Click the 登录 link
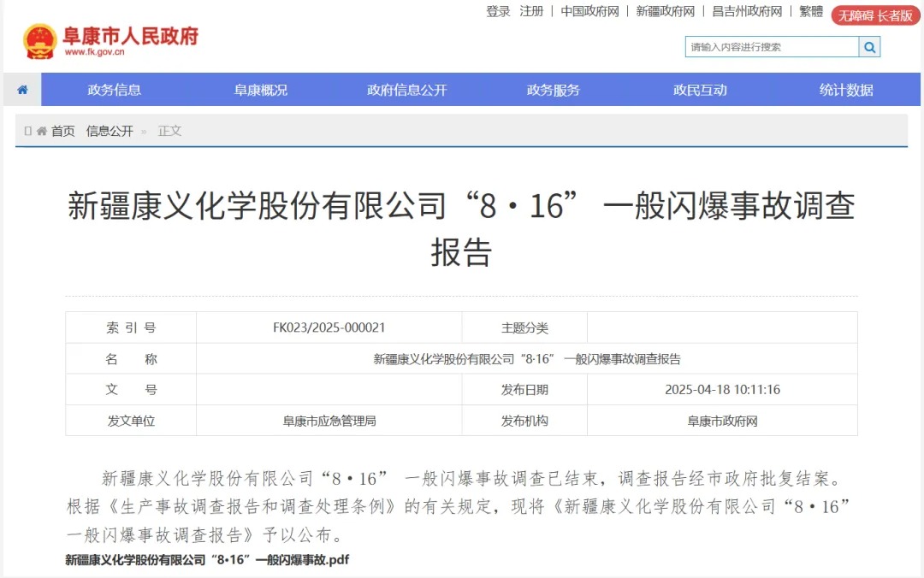Screen dimensions: 924x578 tap(498, 11)
